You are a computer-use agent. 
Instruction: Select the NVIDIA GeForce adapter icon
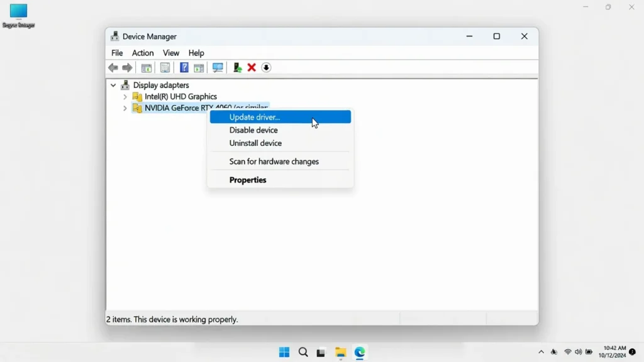[x=137, y=108]
